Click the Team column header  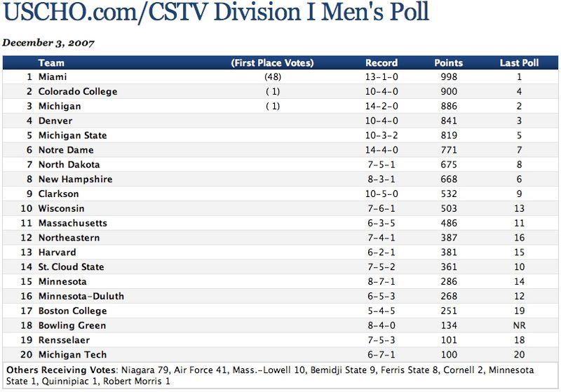pyautogui.click(x=51, y=62)
